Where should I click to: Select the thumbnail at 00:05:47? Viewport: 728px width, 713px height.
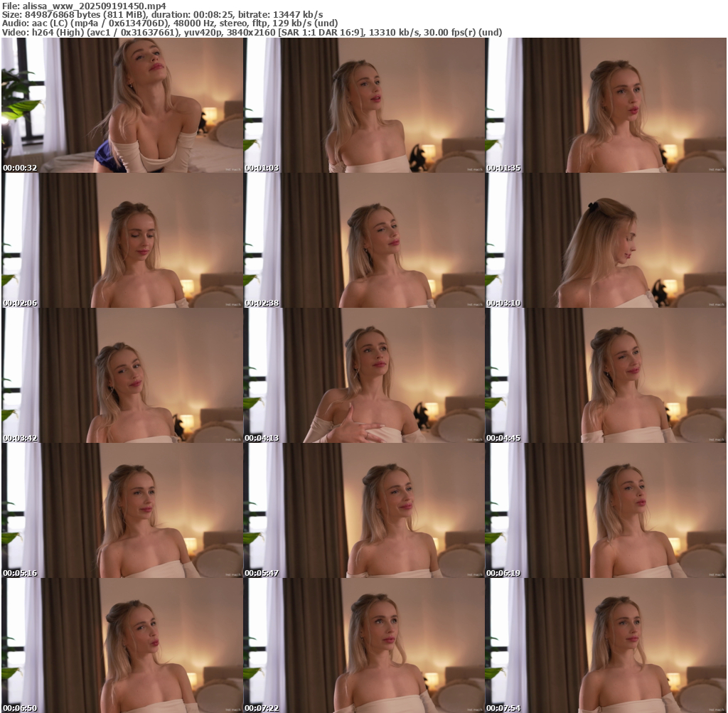[x=364, y=510]
